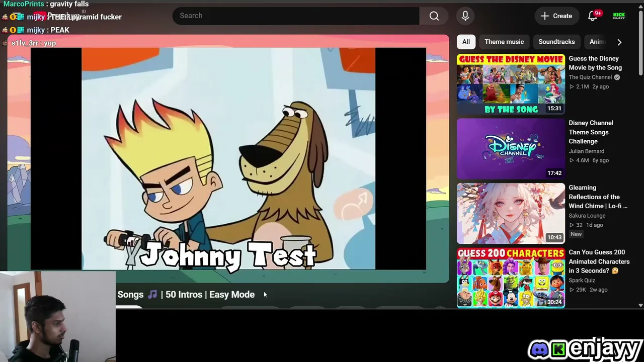Image resolution: width=644 pixels, height=362 pixels.
Task: Click the page scrollbar down arrow
Action: click(640, 305)
